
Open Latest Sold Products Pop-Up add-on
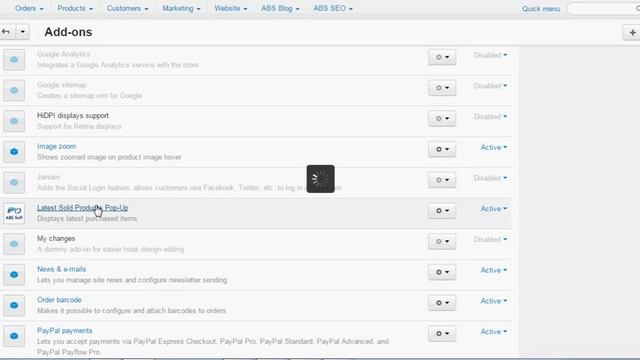pos(82,208)
